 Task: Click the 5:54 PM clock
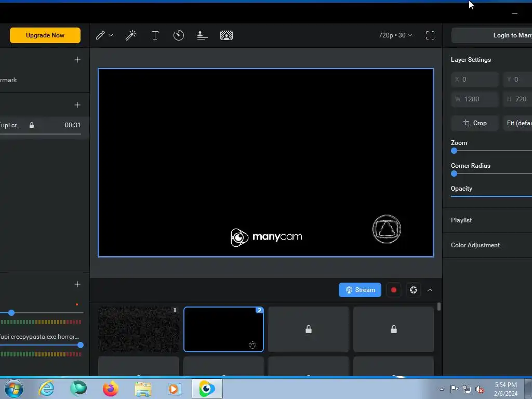point(506,385)
